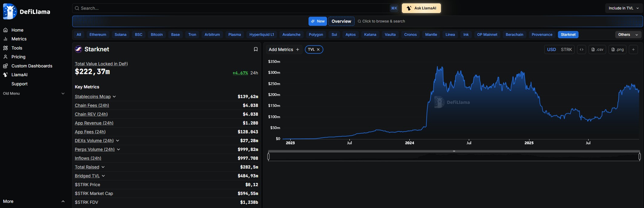Screen dimensions: 644x208
Task: Bookmark the Starknet chain
Action: click(255, 49)
